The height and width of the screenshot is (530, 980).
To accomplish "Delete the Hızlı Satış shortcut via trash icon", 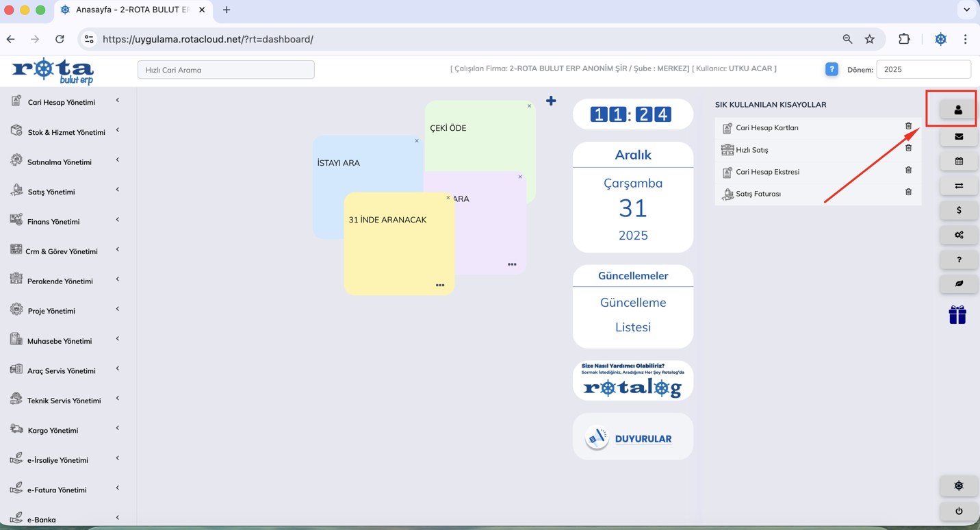I will pos(908,149).
